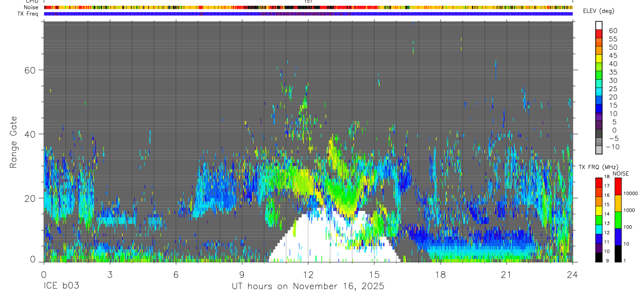Click the '3' tick label on hours axis
This screenshot has width=644, height=297.
pyautogui.click(x=110, y=274)
